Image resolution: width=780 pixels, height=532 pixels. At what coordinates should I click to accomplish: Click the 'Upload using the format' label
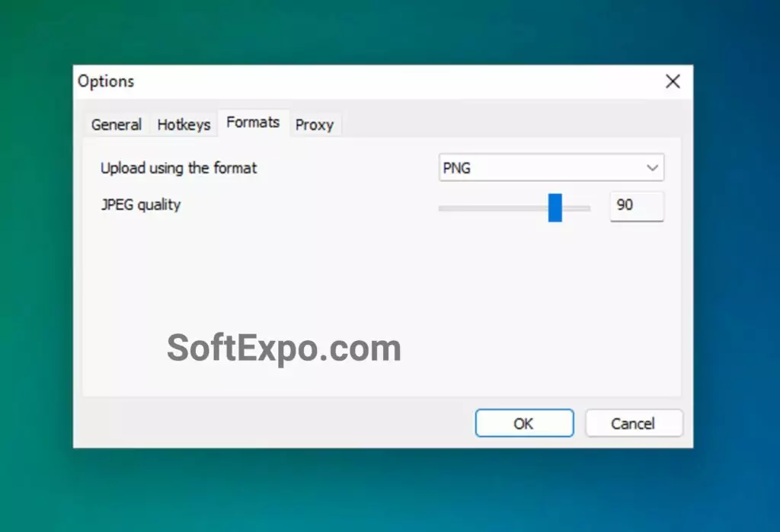pos(178,167)
